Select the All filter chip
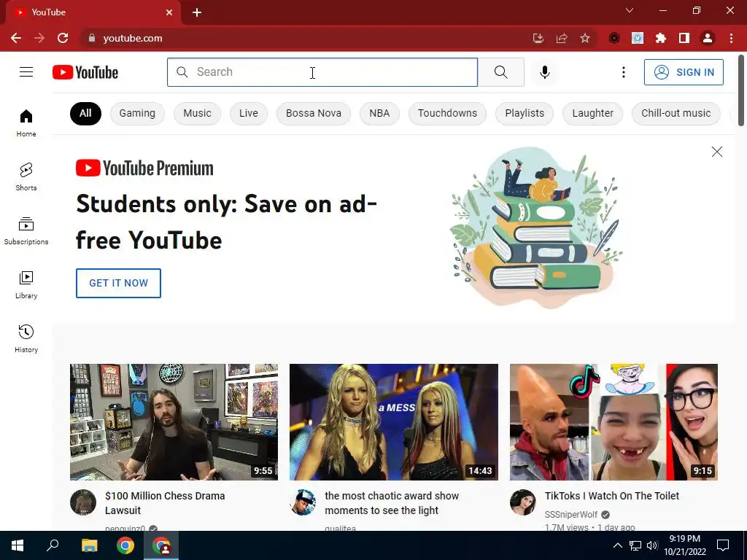Image resolution: width=747 pixels, height=560 pixels. pos(85,113)
